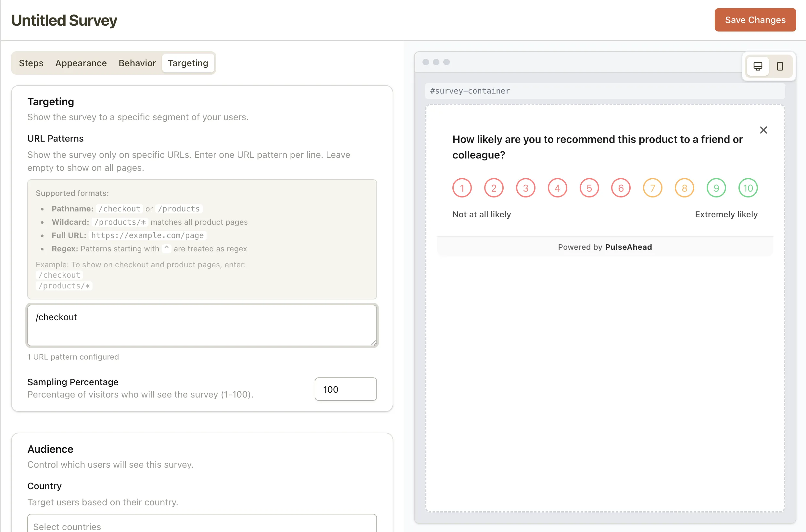Open the Steps tab

[x=31, y=63]
